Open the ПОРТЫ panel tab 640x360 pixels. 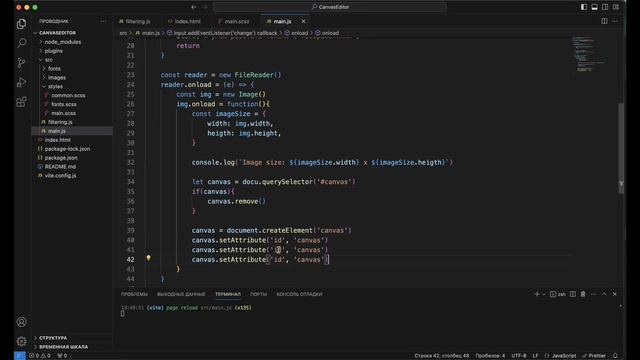(x=258, y=294)
